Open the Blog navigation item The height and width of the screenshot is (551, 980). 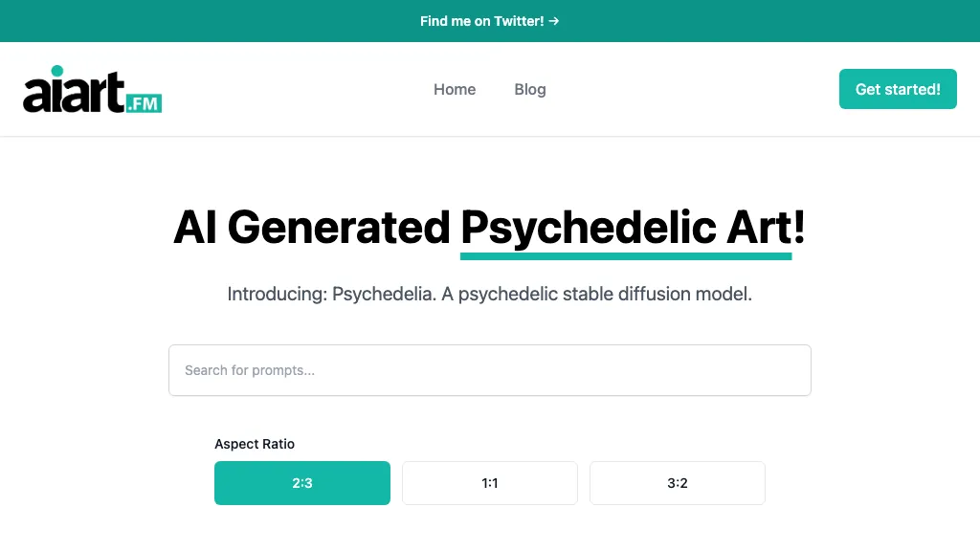(530, 89)
